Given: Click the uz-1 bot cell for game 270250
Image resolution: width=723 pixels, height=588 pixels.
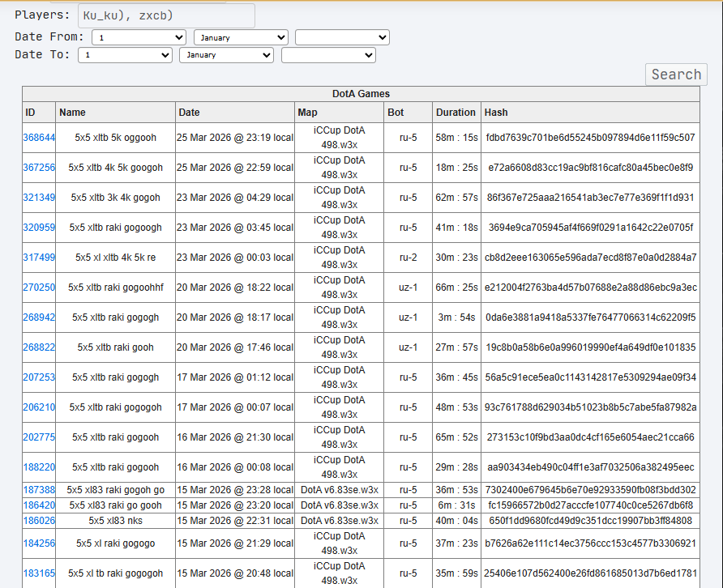Looking at the screenshot, I should pos(408,287).
